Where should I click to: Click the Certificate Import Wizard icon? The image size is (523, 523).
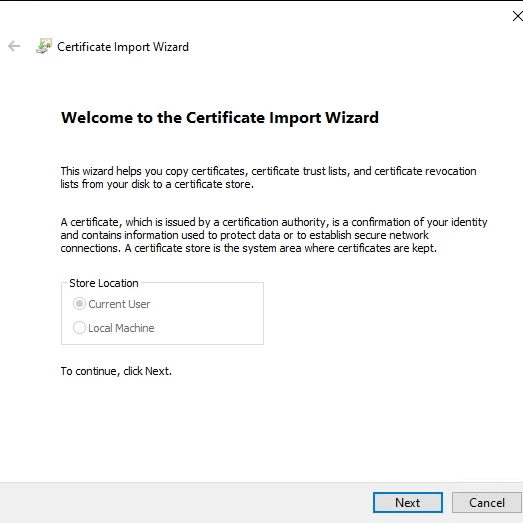(44, 46)
